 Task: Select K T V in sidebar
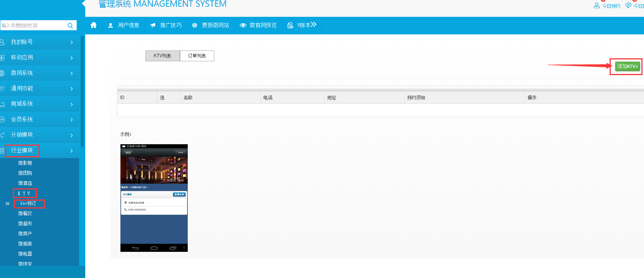[x=24, y=194]
